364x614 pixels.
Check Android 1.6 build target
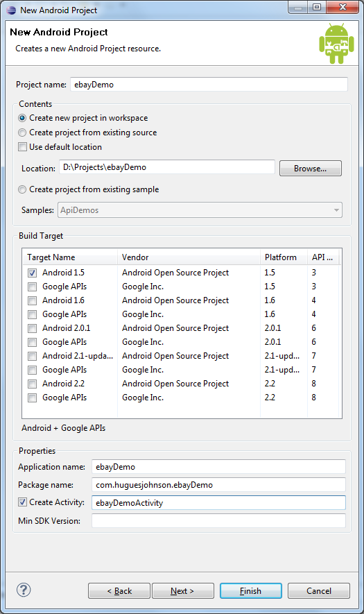pos(32,300)
